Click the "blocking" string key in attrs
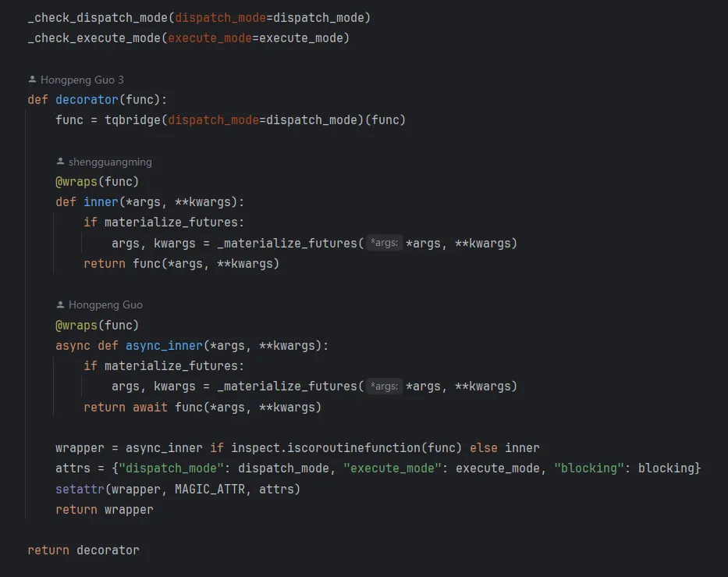728x577 pixels. [x=588, y=468]
